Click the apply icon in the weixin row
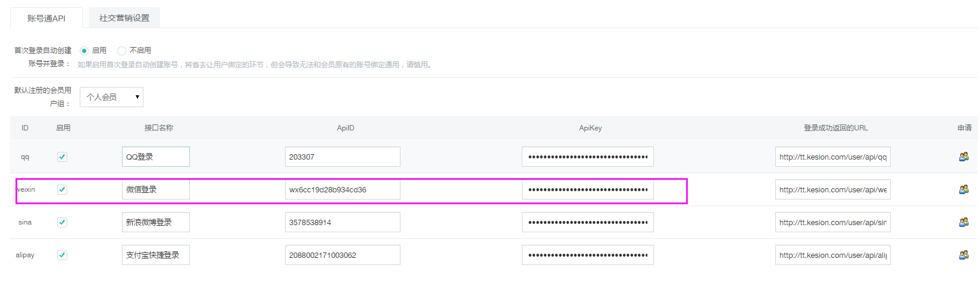 (x=963, y=189)
